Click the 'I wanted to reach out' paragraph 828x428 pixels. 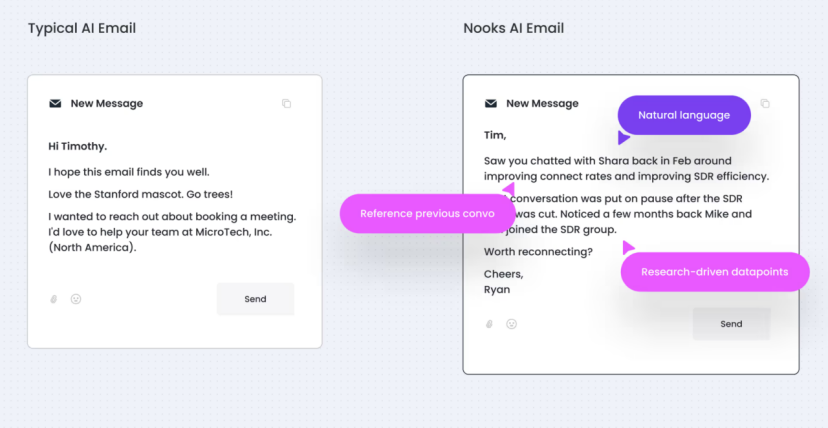[173, 232]
